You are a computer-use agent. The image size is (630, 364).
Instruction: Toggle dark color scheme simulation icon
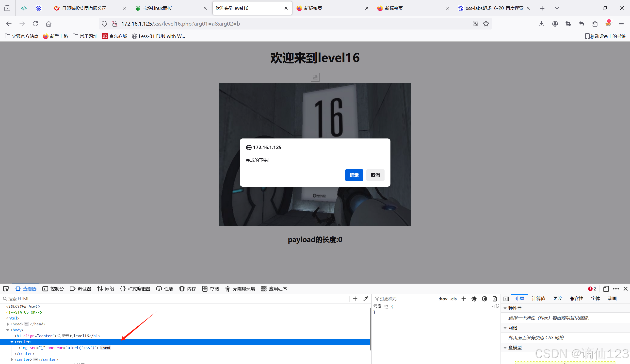[484, 299]
